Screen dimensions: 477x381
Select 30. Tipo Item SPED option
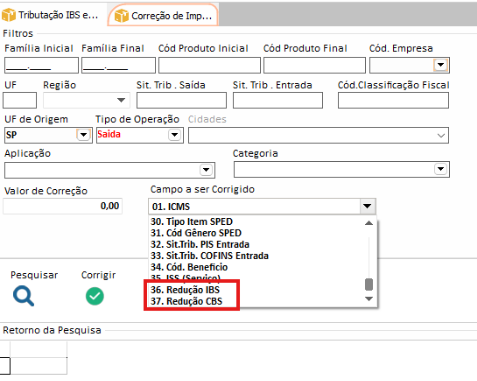[191, 222]
